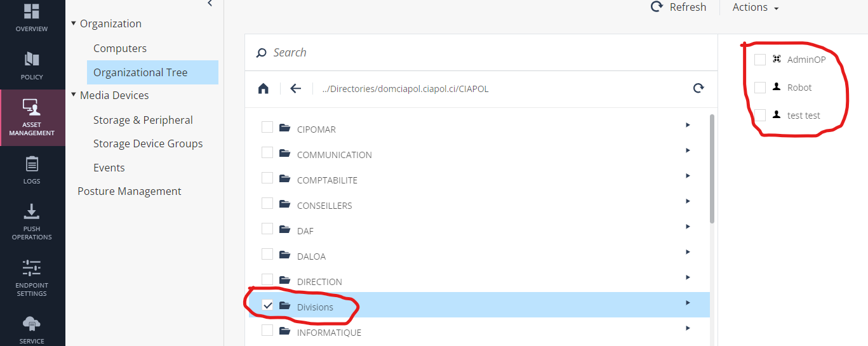
Task: Check the DIRECTION checkbox
Action: pyautogui.click(x=267, y=280)
